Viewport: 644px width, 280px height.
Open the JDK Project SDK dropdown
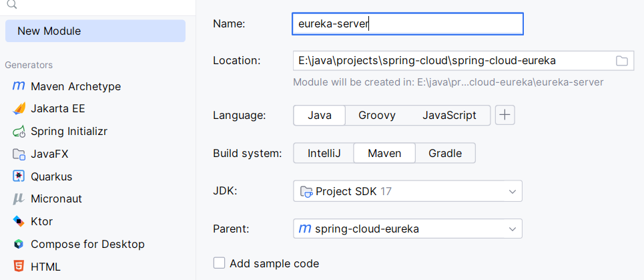407,191
